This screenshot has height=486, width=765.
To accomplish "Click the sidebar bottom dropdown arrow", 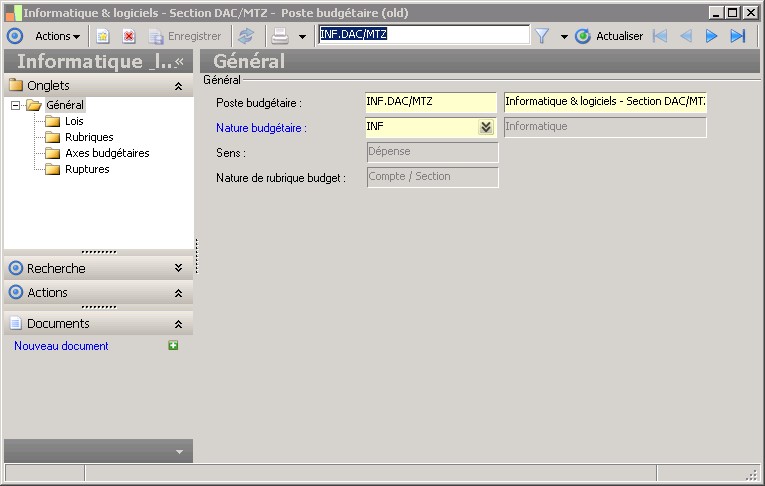I will 180,452.
